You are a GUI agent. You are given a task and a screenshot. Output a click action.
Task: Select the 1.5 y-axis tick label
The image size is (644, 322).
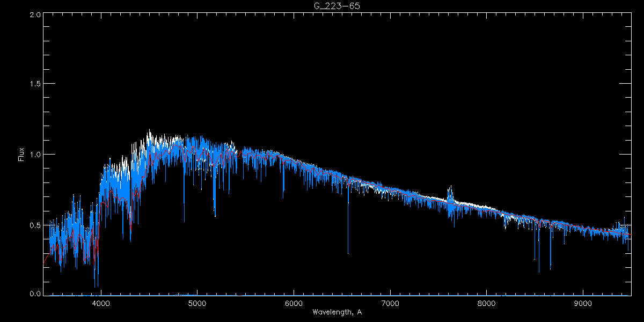pyautogui.click(x=35, y=84)
